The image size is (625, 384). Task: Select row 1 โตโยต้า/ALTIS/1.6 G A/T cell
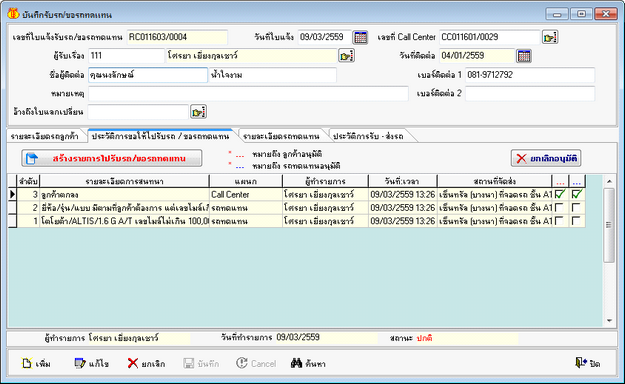pyautogui.click(x=124, y=221)
